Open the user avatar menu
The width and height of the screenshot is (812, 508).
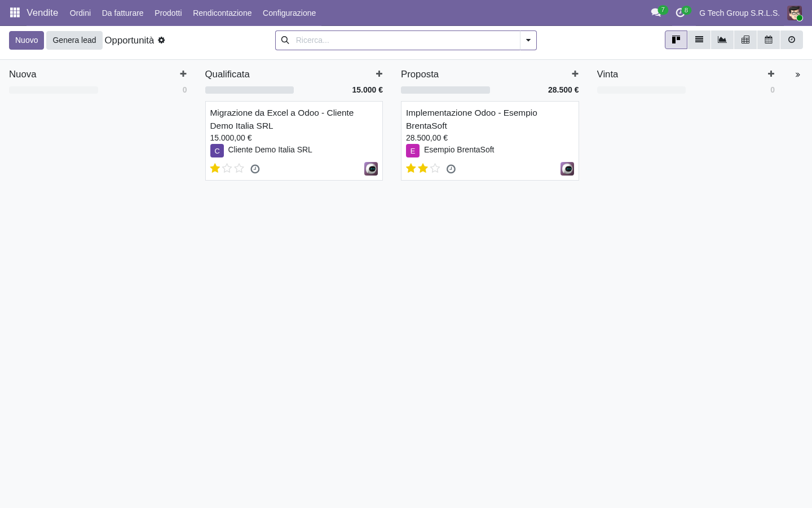click(x=795, y=12)
